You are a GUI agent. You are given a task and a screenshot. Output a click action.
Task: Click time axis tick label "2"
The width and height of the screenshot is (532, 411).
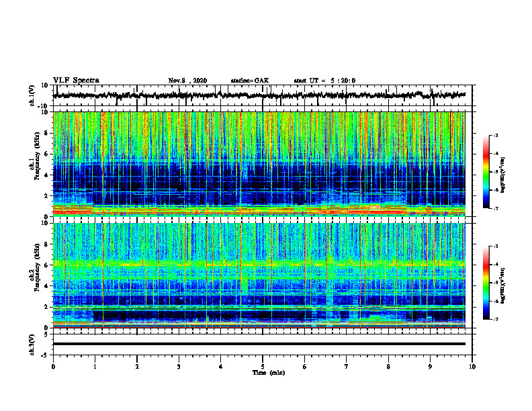pyautogui.click(x=137, y=367)
